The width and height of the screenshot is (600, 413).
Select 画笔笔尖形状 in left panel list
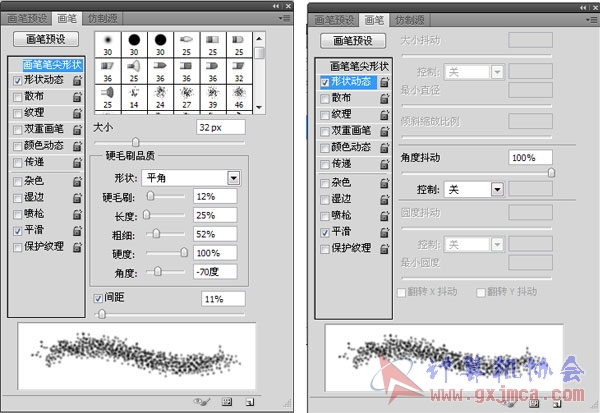pyautogui.click(x=52, y=65)
